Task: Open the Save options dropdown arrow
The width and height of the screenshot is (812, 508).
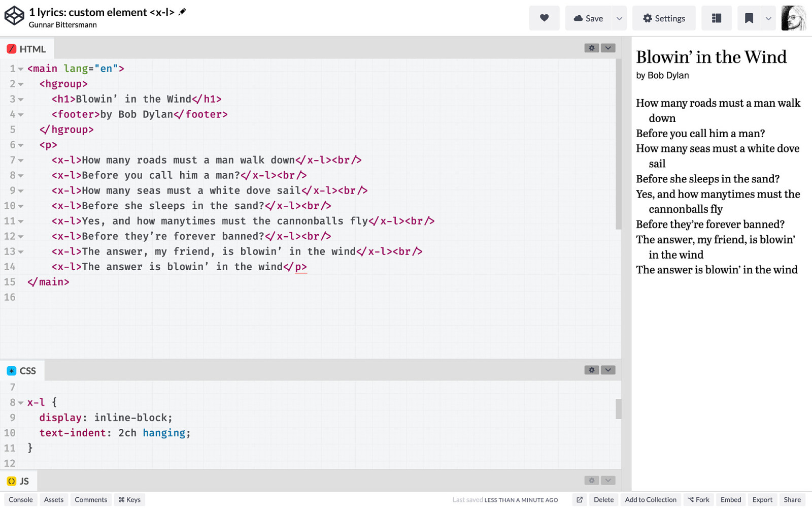Action: click(619, 18)
